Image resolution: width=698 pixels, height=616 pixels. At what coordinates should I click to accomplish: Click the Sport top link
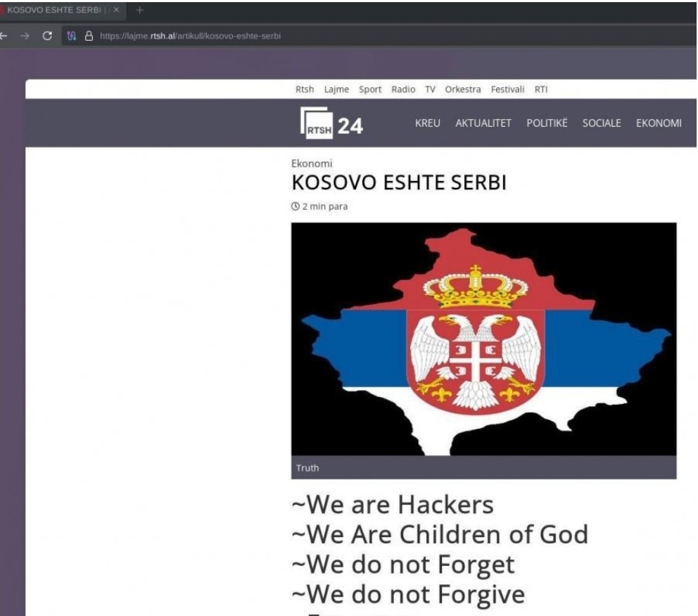click(370, 89)
